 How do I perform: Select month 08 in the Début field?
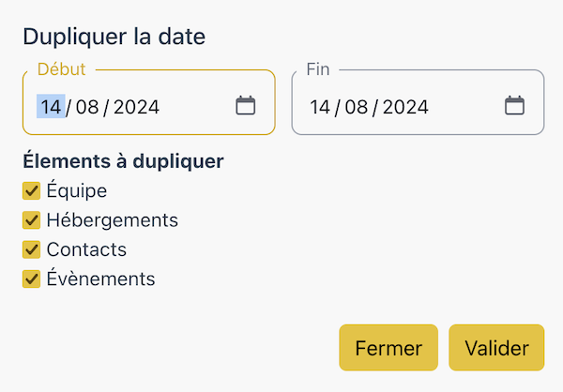[87, 107]
